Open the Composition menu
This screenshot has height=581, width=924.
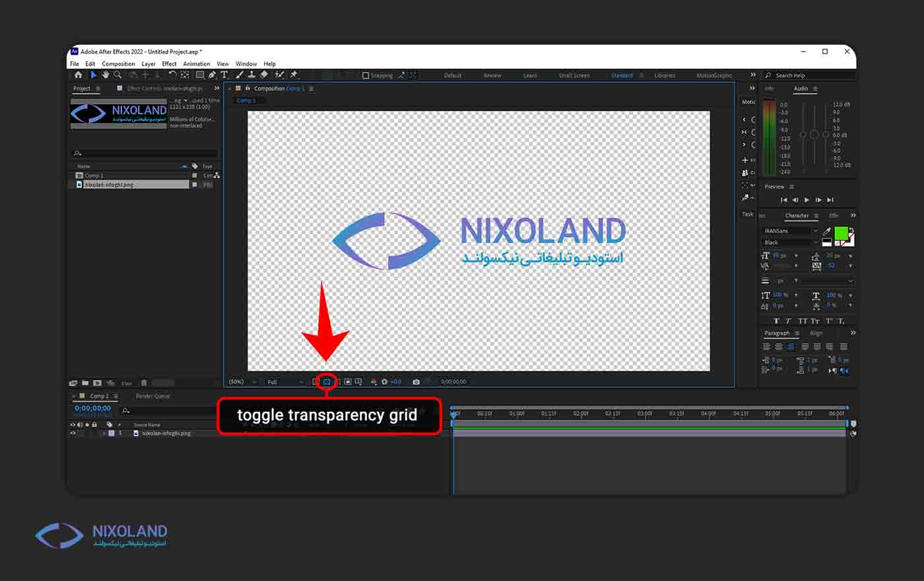click(119, 64)
